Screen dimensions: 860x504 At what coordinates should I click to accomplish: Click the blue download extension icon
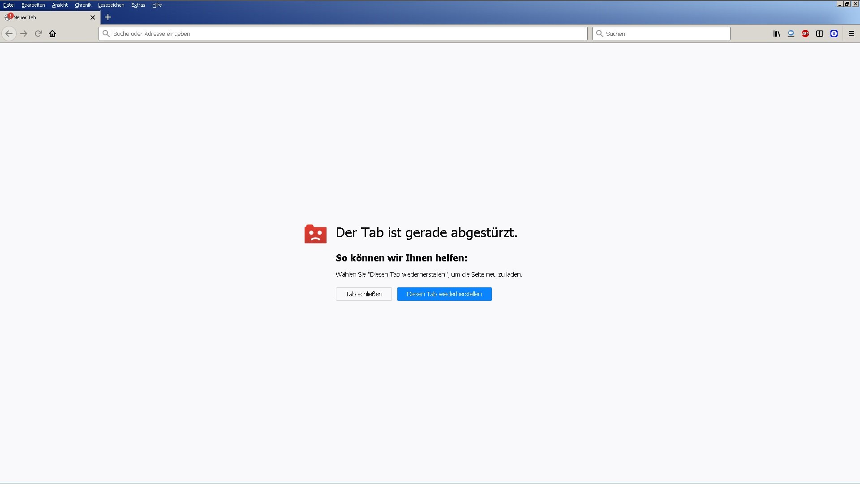[834, 34]
